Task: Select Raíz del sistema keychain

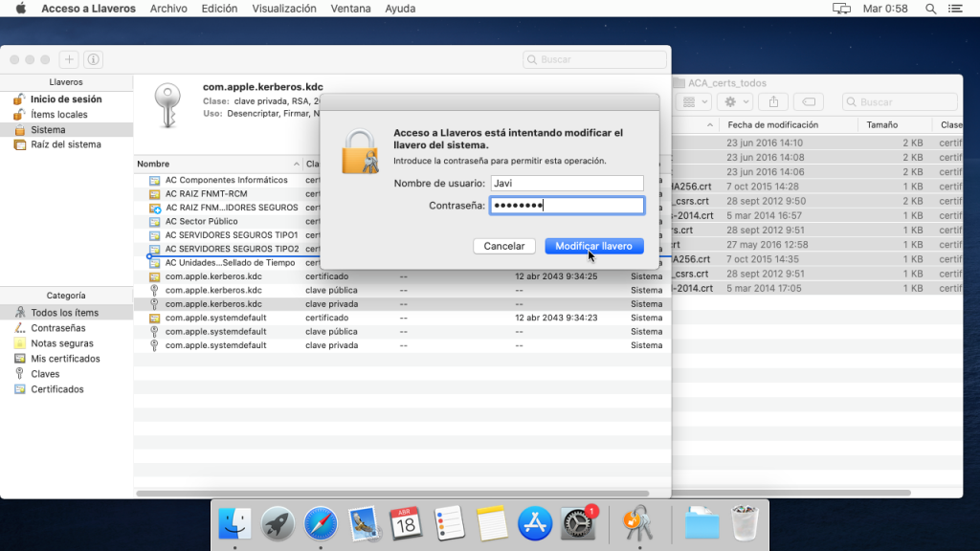Action: 66,144
